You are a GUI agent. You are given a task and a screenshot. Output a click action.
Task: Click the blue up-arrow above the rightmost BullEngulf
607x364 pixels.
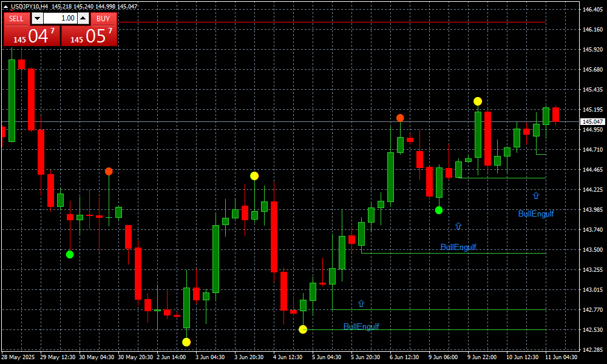click(x=536, y=195)
